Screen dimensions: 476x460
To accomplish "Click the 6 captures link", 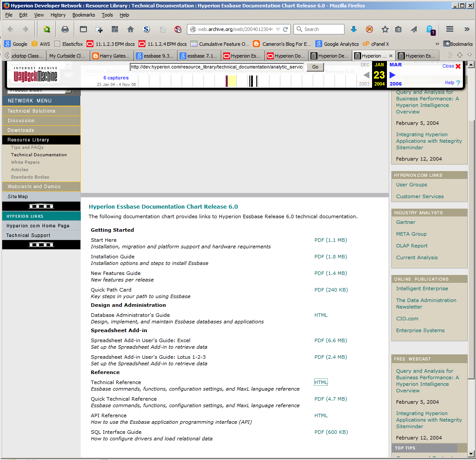I will click(116, 78).
